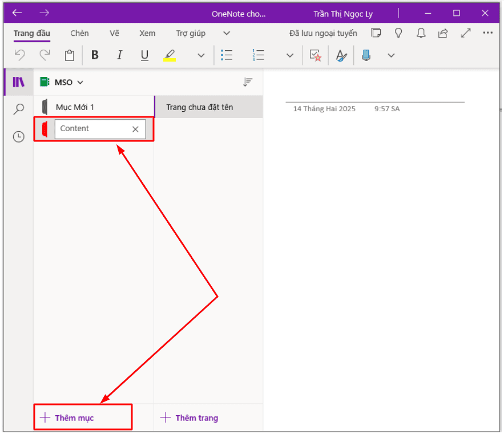Toggle italic formatting
This screenshot has height=434, width=504.
pos(119,55)
